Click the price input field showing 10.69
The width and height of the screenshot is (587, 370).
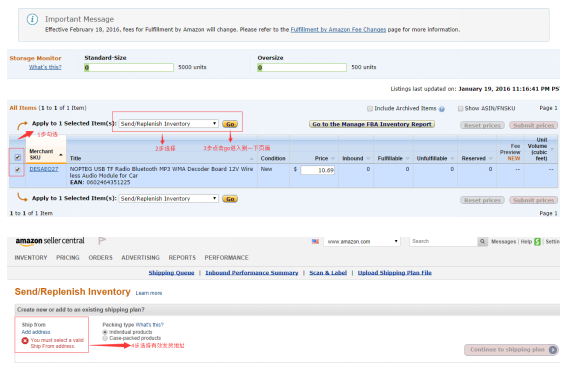pyautogui.click(x=317, y=170)
